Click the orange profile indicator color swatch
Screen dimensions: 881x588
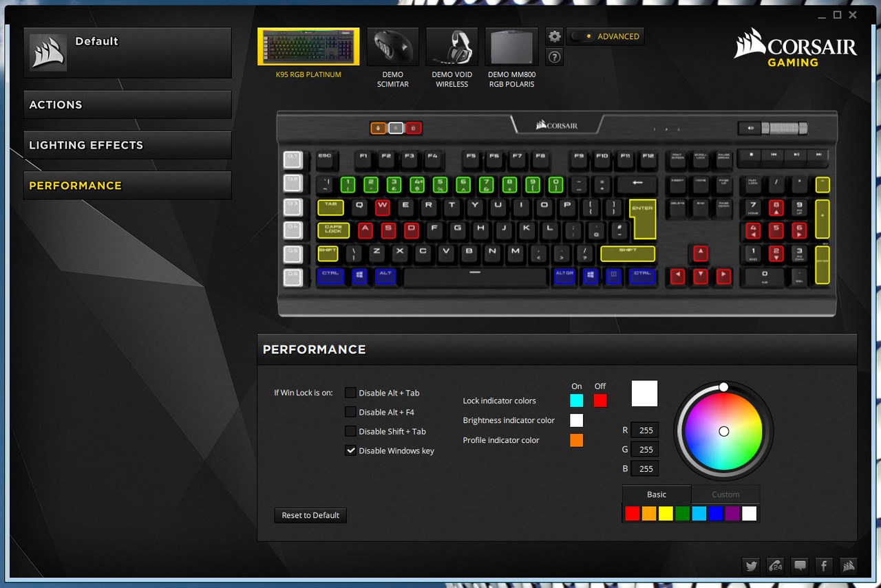(x=577, y=440)
